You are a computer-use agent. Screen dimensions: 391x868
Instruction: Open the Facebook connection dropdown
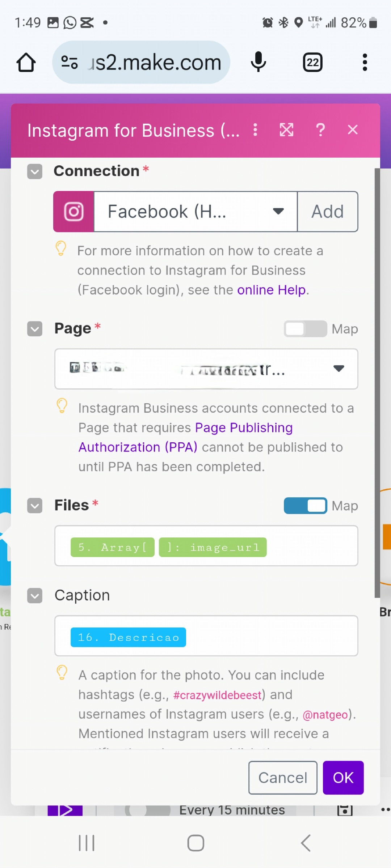(195, 212)
